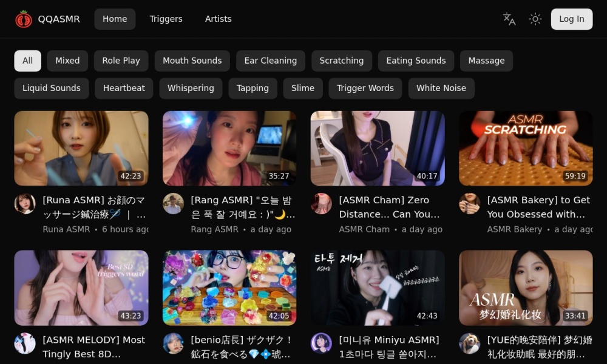The height and width of the screenshot is (364, 607).
Task: Open the [Runa ASMR] video title
Action: [95, 207]
